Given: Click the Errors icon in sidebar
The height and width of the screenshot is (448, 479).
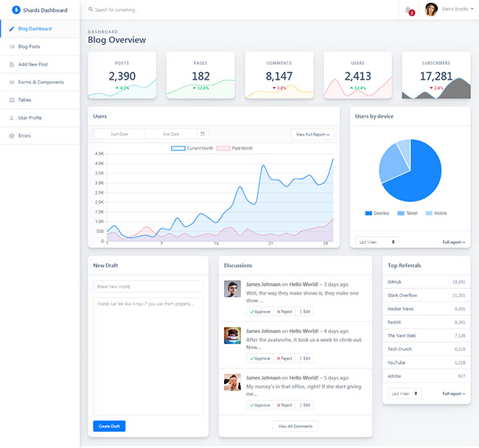Looking at the screenshot, I should [12, 136].
